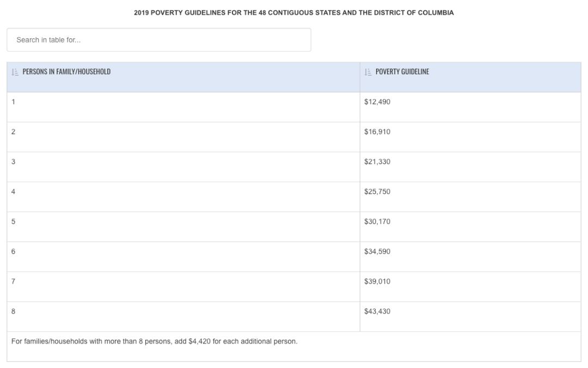
Task: Click the household size 8 cell
Action: click(x=14, y=312)
